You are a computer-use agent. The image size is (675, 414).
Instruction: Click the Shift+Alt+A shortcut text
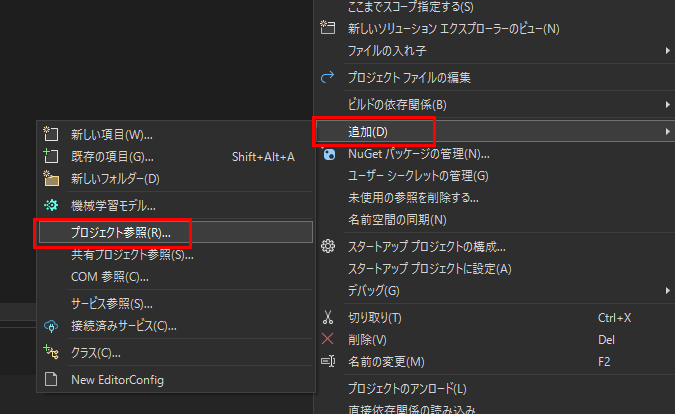click(x=263, y=157)
